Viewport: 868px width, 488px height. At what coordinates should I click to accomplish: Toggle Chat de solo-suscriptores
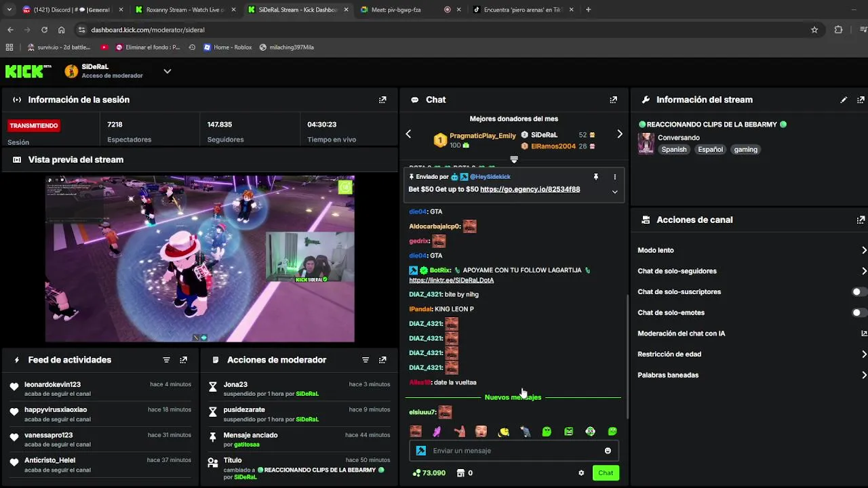pos(859,292)
